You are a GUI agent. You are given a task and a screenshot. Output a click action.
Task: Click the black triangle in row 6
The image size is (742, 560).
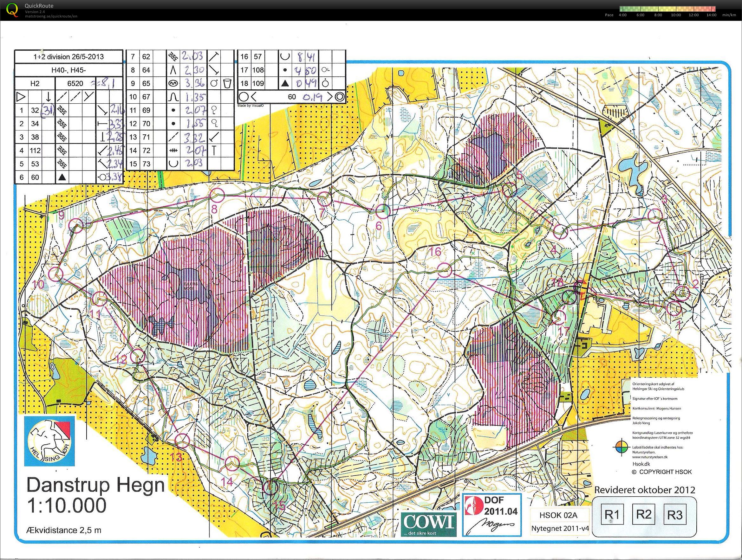click(x=62, y=177)
